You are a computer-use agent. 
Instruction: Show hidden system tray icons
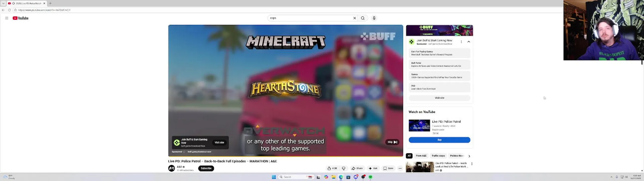click(x=611, y=177)
